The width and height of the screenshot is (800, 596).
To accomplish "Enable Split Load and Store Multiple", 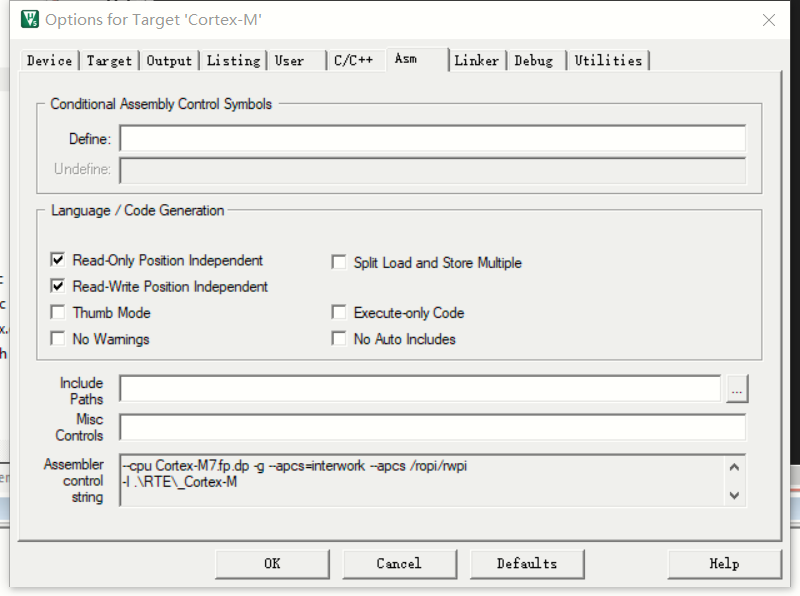I will [x=339, y=262].
